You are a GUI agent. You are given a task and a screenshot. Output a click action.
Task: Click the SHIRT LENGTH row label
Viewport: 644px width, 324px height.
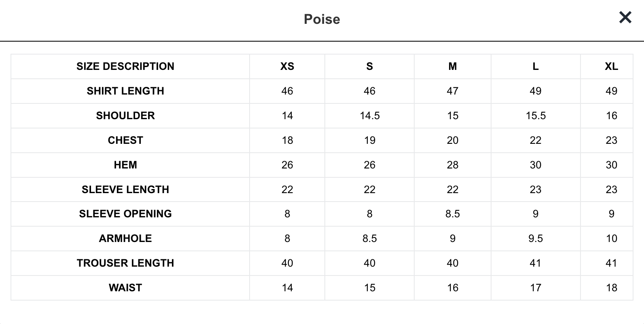click(x=125, y=91)
